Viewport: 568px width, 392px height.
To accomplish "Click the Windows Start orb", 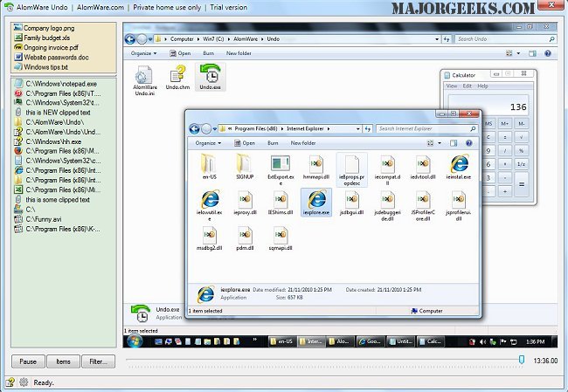I will [x=135, y=341].
